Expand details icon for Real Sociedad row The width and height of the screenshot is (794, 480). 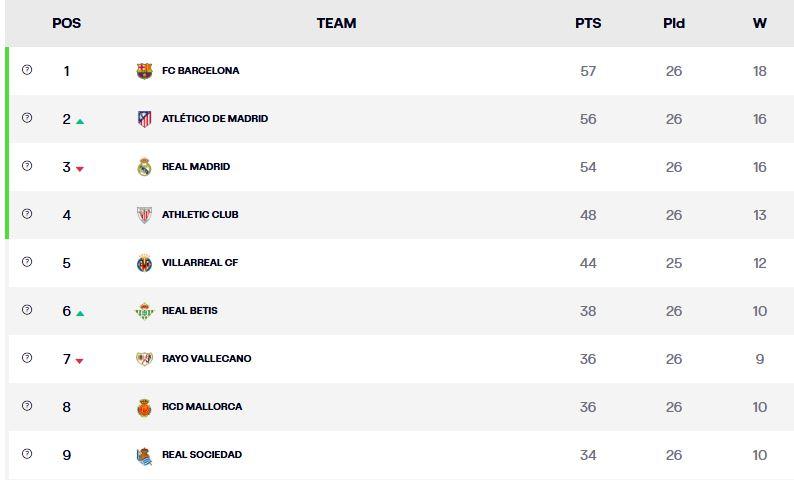coord(27,454)
